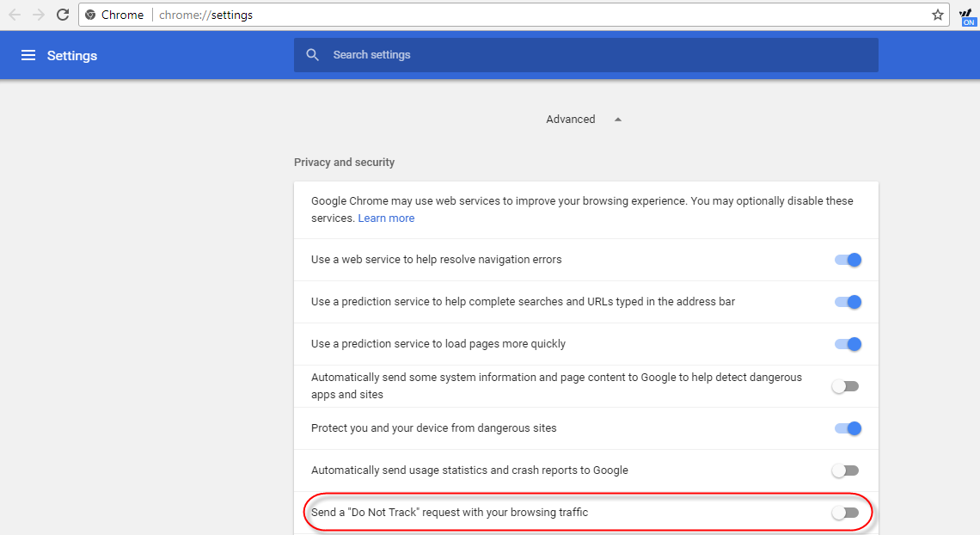Click the back navigation arrow

tap(15, 15)
